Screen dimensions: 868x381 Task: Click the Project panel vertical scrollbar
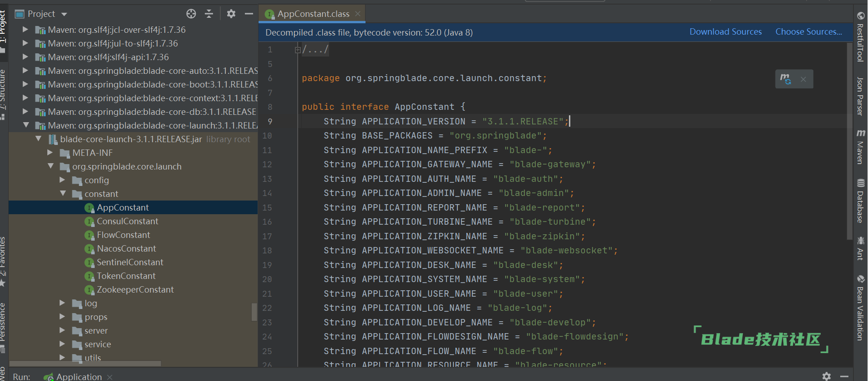click(x=254, y=312)
